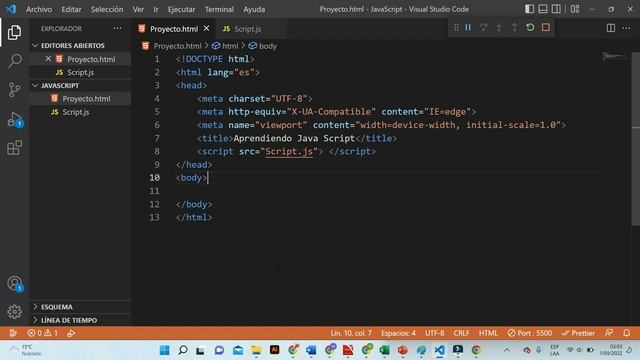Image resolution: width=640 pixels, height=360 pixels.
Task: Toggle the primary side bar layout
Action: click(x=529, y=9)
